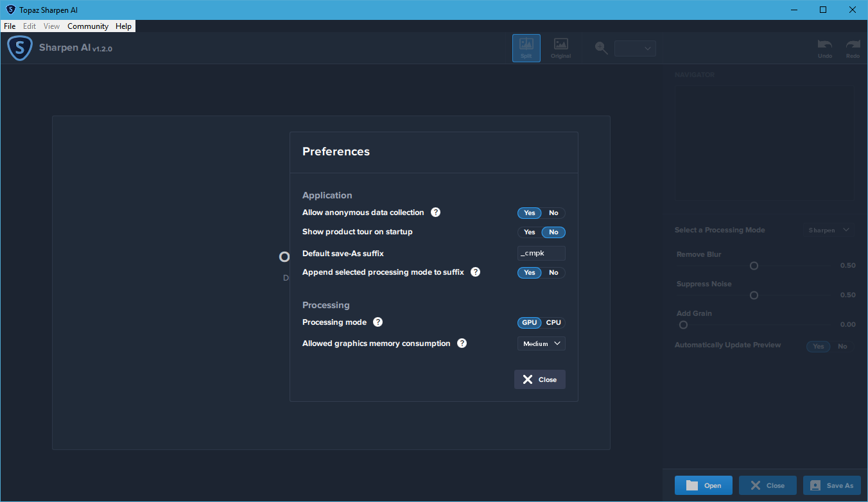Click the Default save-As suffix field
The height and width of the screenshot is (502, 868).
click(541, 253)
